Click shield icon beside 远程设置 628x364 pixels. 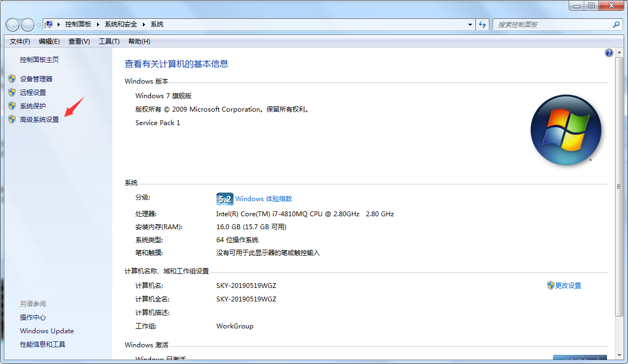[12, 93]
